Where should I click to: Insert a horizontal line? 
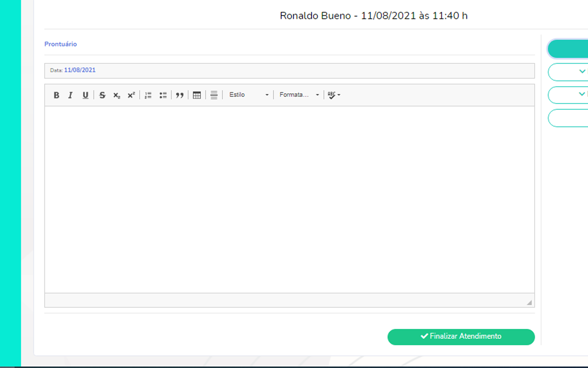pyautogui.click(x=214, y=95)
